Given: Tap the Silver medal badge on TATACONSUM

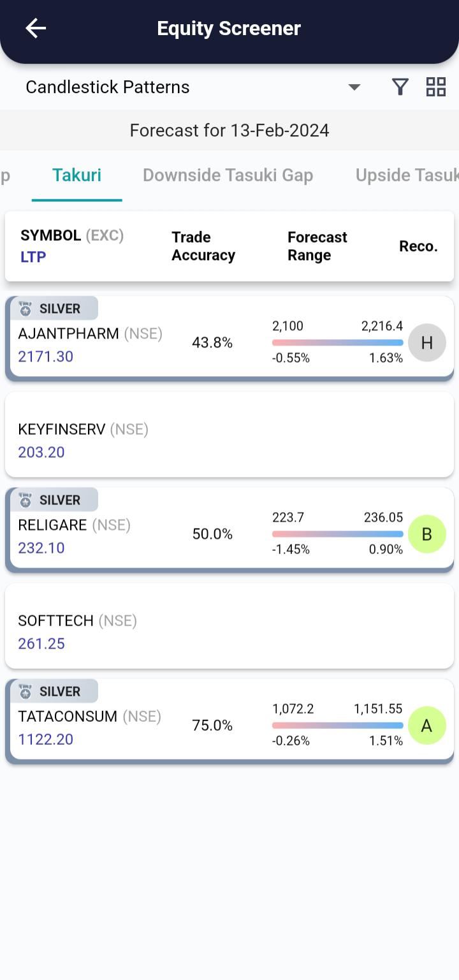Looking at the screenshot, I should point(52,691).
